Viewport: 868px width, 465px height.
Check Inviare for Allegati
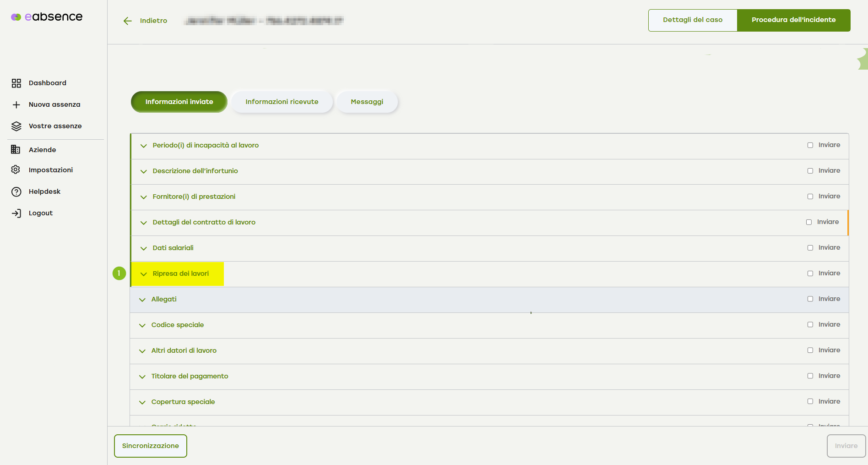click(x=810, y=299)
